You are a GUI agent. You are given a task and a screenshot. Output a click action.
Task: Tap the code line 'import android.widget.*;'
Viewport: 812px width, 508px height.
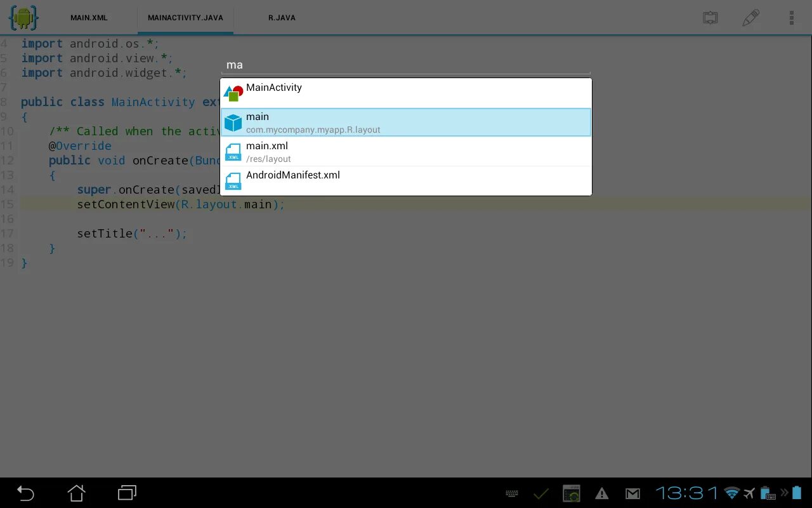pyautogui.click(x=104, y=73)
